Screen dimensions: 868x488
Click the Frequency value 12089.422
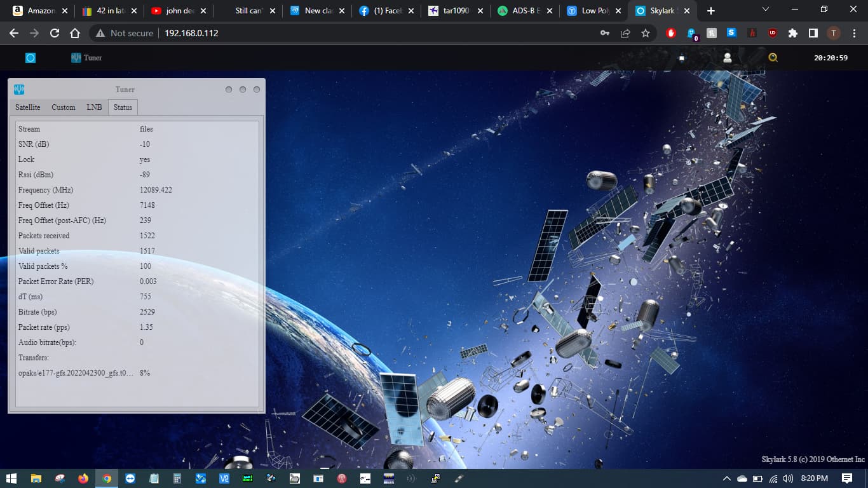click(x=156, y=190)
